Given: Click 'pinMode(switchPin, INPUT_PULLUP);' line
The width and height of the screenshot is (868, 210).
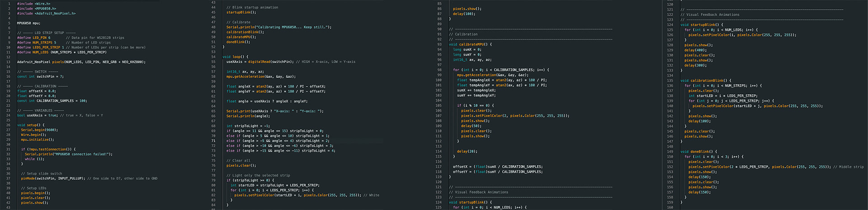Looking at the screenshot, I should pyautogui.click(x=89, y=178).
